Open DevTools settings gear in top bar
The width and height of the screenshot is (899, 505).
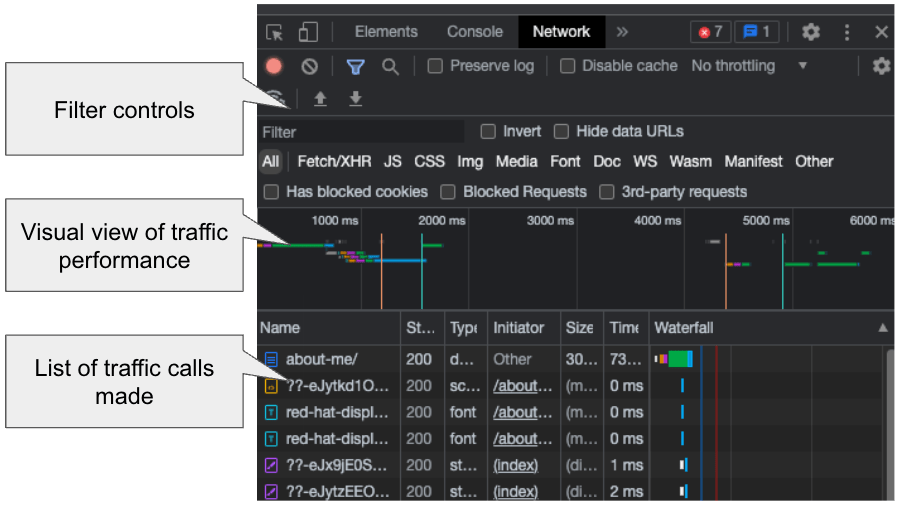(810, 32)
